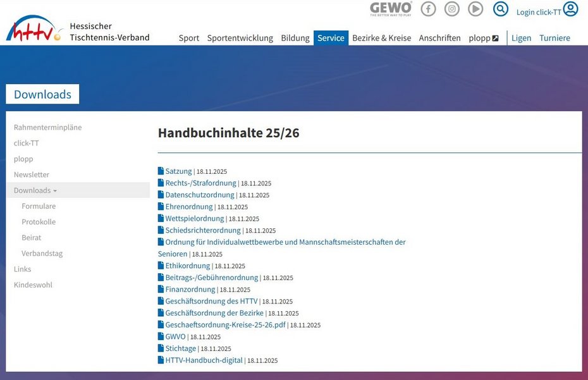The width and height of the screenshot is (588, 380).
Task: Open the Instagram icon in header
Action: click(452, 9)
